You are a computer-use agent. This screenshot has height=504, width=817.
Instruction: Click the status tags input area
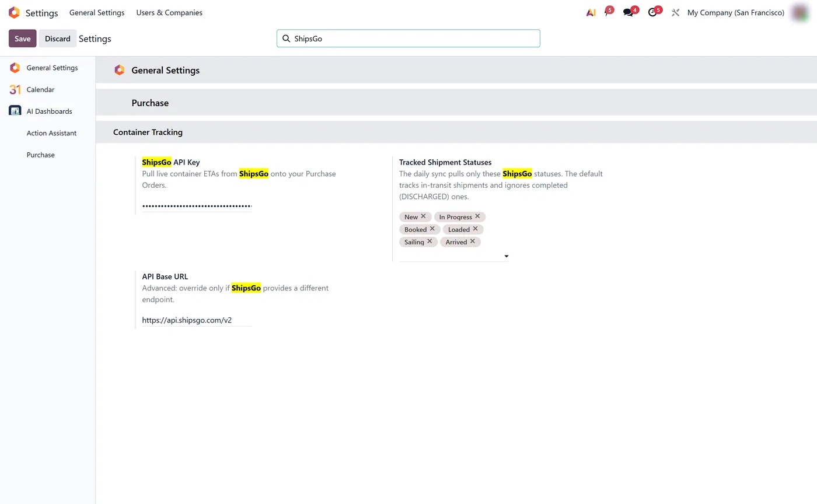[449, 256]
